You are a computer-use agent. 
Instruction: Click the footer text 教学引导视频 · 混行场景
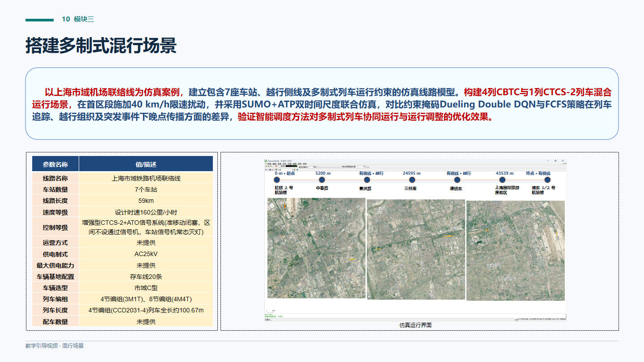pyautogui.click(x=55, y=346)
